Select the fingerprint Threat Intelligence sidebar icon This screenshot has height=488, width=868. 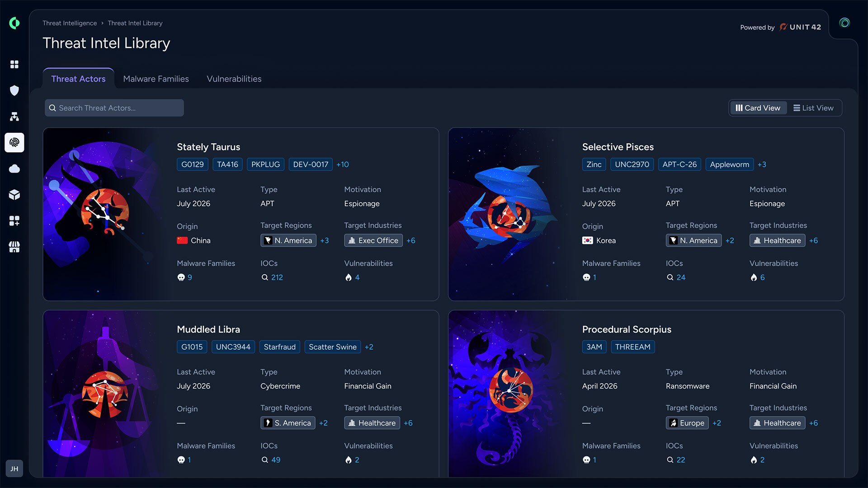[14, 143]
